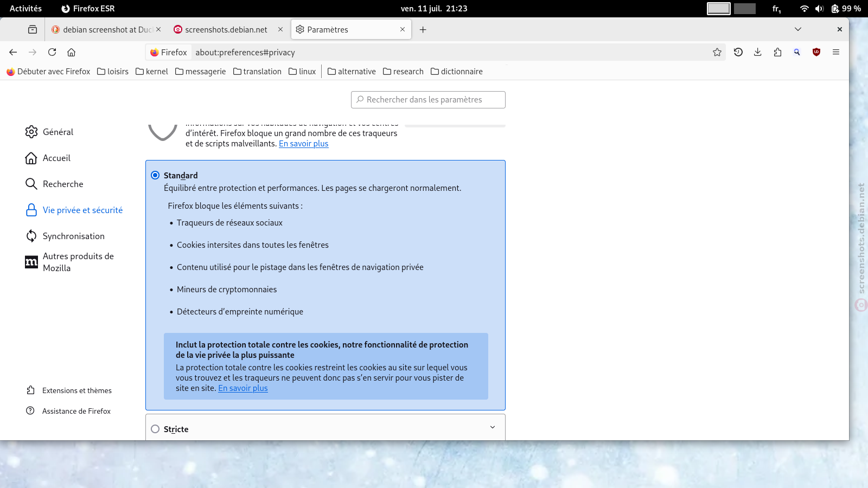
Task: Open the dictionnaire bookmark folder
Action: coord(456,72)
